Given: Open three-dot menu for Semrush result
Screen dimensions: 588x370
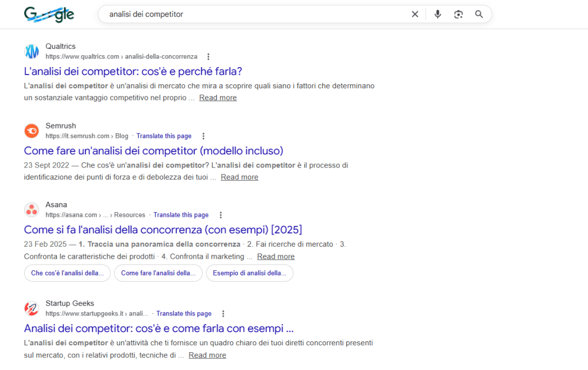Looking at the screenshot, I should (x=203, y=136).
